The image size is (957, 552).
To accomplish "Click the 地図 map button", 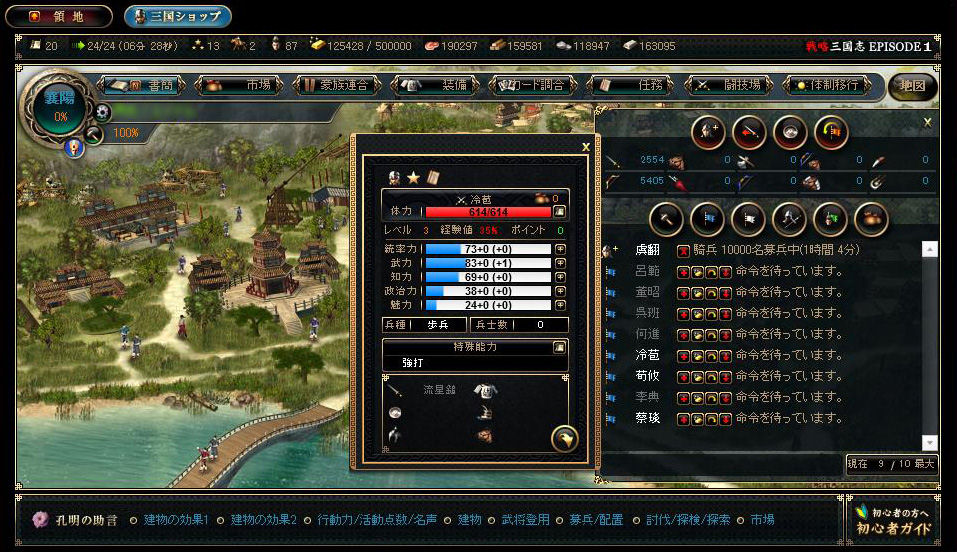I will (912, 86).
